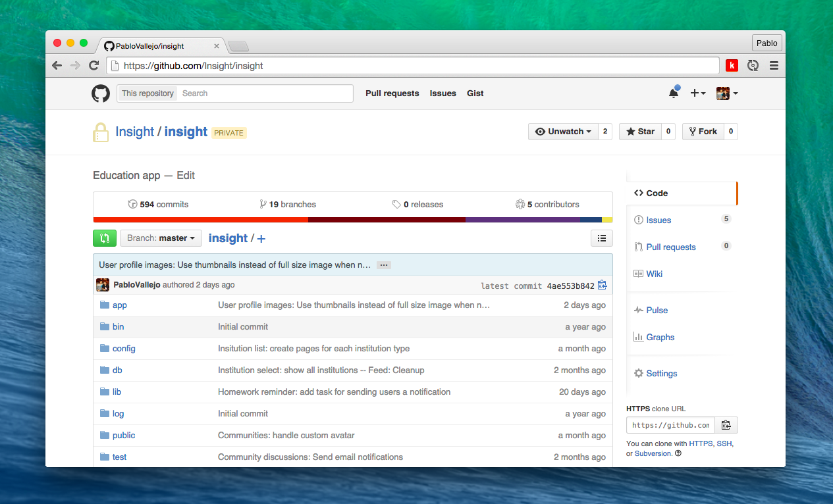Click the GitHub Octocat logo
Viewport: 833px width, 504px height.
[x=101, y=93]
